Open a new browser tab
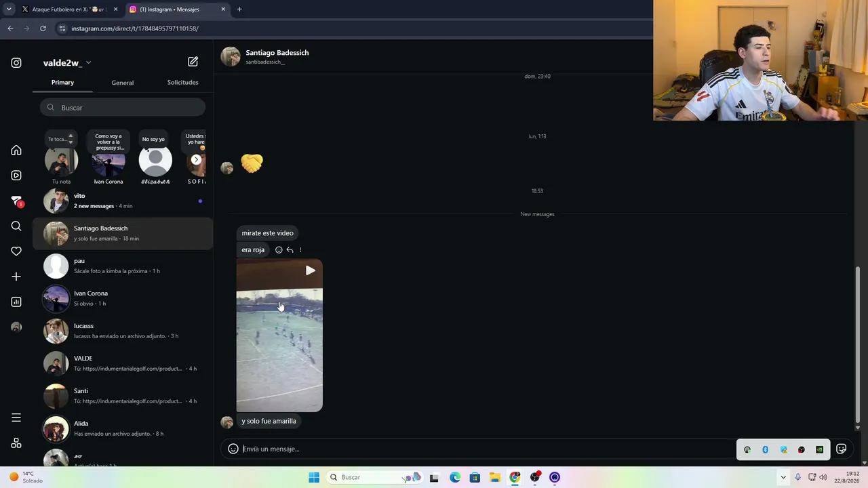Viewport: 868px width, 488px height. [x=239, y=9]
